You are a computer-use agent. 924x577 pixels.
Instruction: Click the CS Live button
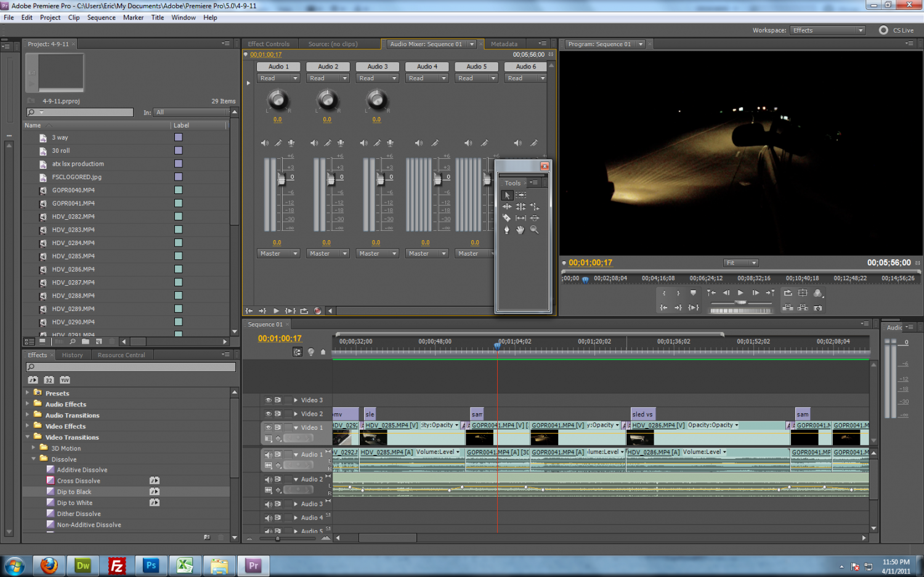coord(897,30)
